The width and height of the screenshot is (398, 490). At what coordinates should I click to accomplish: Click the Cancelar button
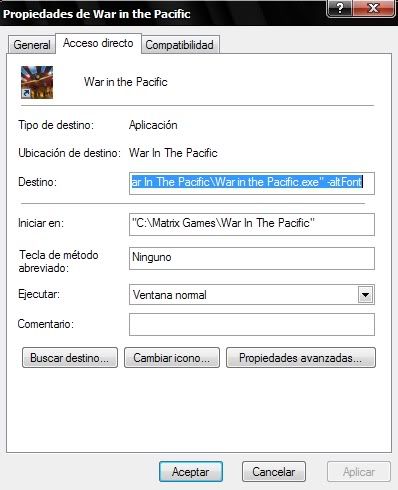pos(274,472)
